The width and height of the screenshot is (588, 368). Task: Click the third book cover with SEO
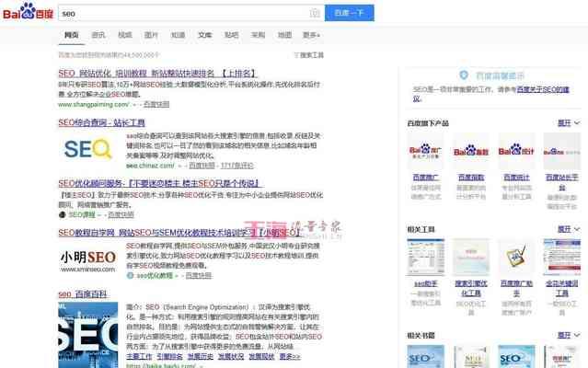[x=516, y=356]
